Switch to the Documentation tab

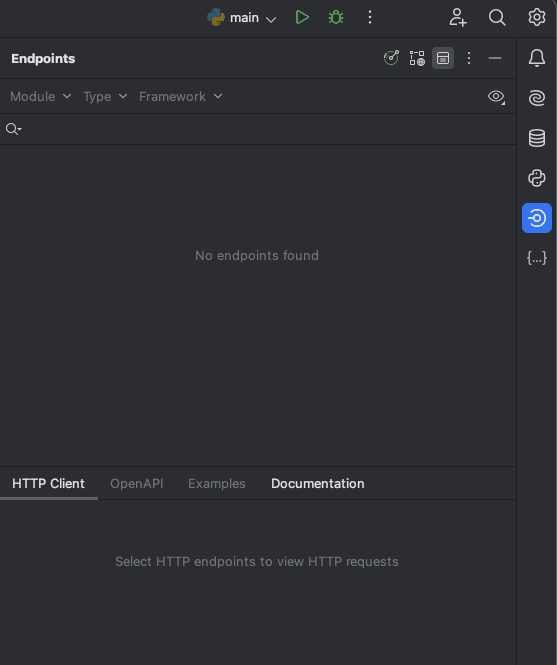pyautogui.click(x=317, y=483)
